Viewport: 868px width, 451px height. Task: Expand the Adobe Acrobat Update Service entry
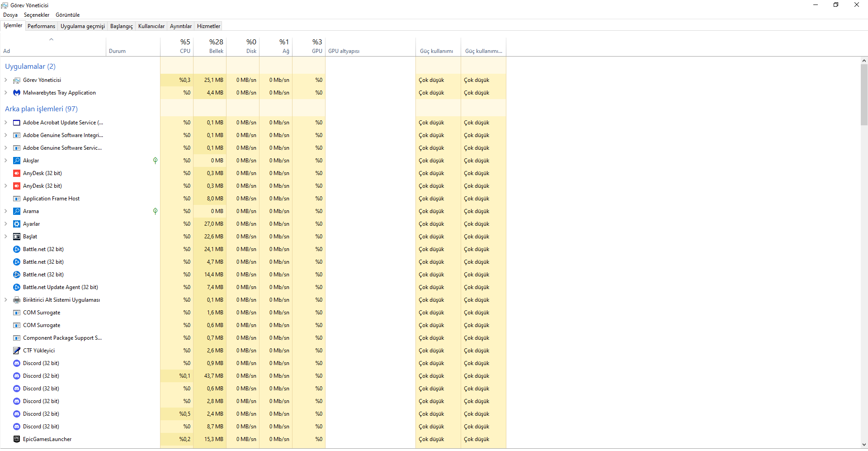coord(5,123)
